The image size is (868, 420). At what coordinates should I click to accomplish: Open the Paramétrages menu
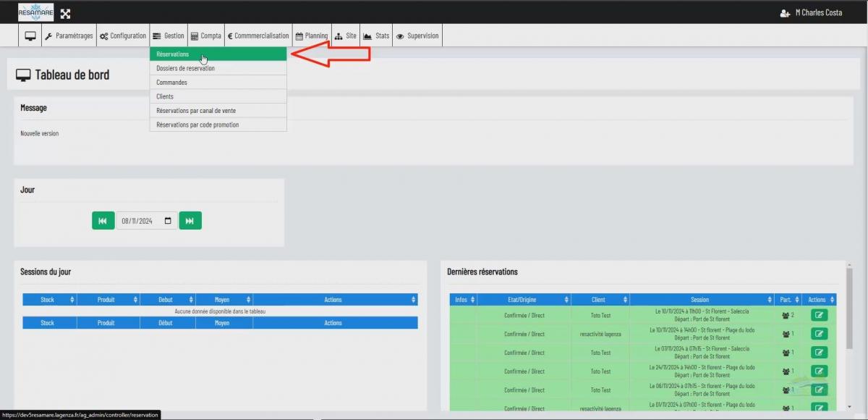pos(69,35)
